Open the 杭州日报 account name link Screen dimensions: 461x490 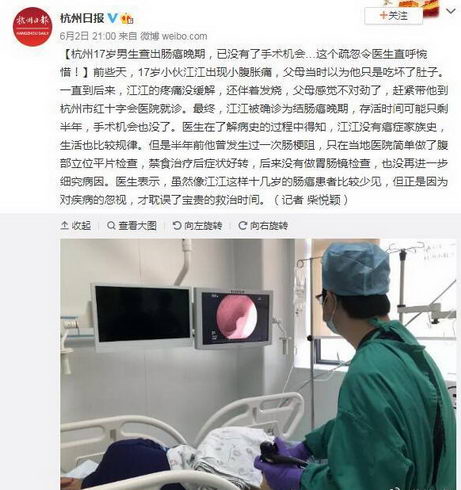coord(82,18)
